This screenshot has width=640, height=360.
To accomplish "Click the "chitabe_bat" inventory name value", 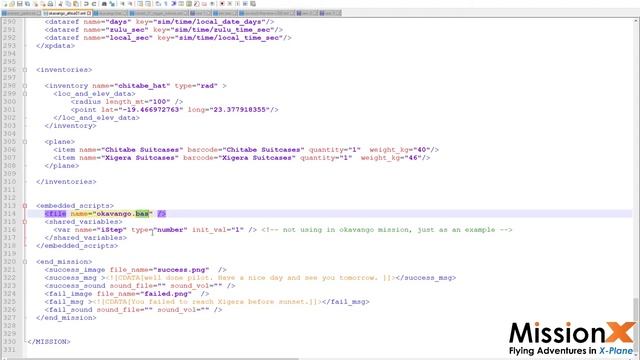I will click(x=142, y=86).
